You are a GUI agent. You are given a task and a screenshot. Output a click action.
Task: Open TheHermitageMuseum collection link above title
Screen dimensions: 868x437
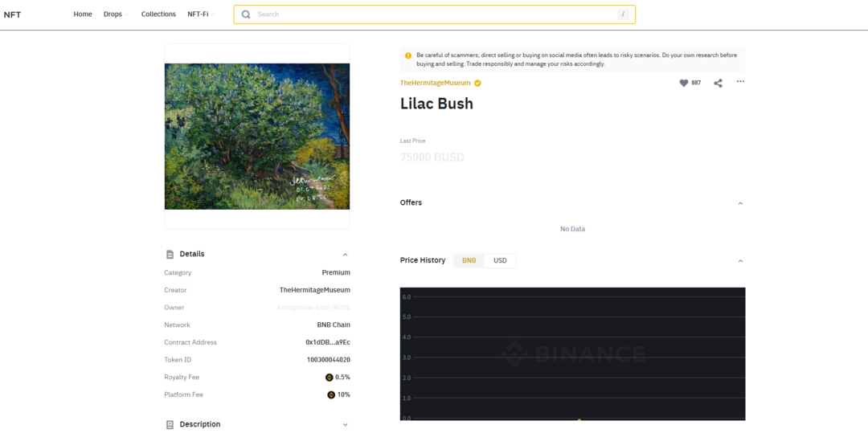click(x=435, y=83)
